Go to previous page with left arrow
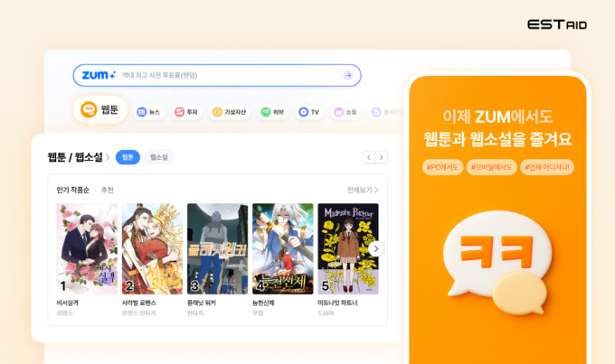Image resolution: width=615 pixels, height=364 pixels. pyautogui.click(x=369, y=157)
